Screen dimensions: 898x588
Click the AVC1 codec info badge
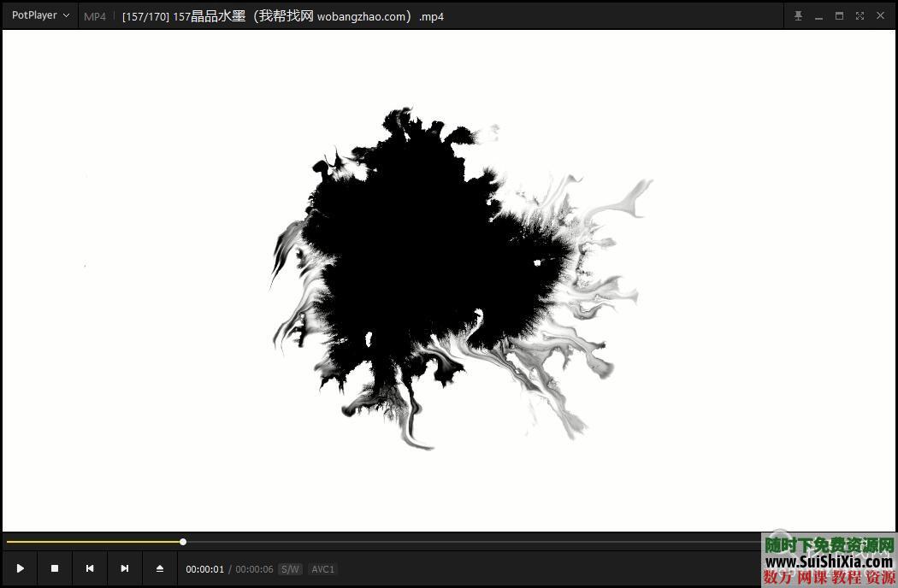point(322,569)
